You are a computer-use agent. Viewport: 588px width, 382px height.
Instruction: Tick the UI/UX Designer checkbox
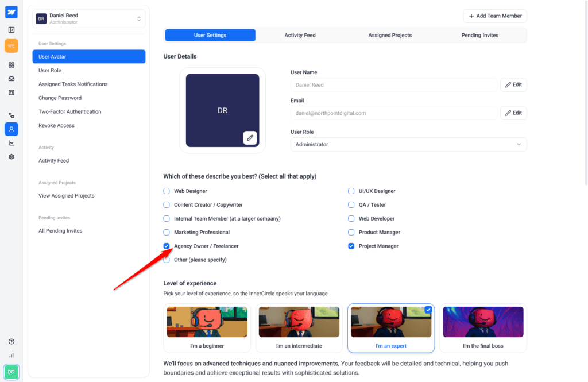click(351, 191)
